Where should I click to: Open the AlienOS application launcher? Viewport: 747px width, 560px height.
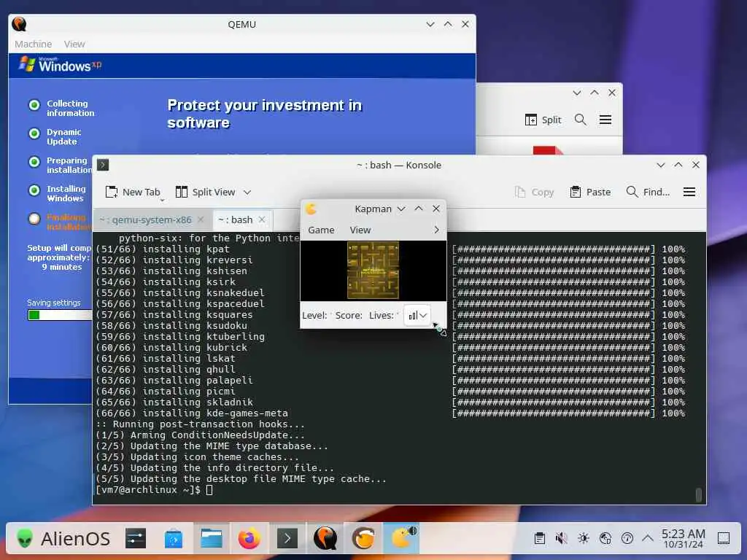63,539
